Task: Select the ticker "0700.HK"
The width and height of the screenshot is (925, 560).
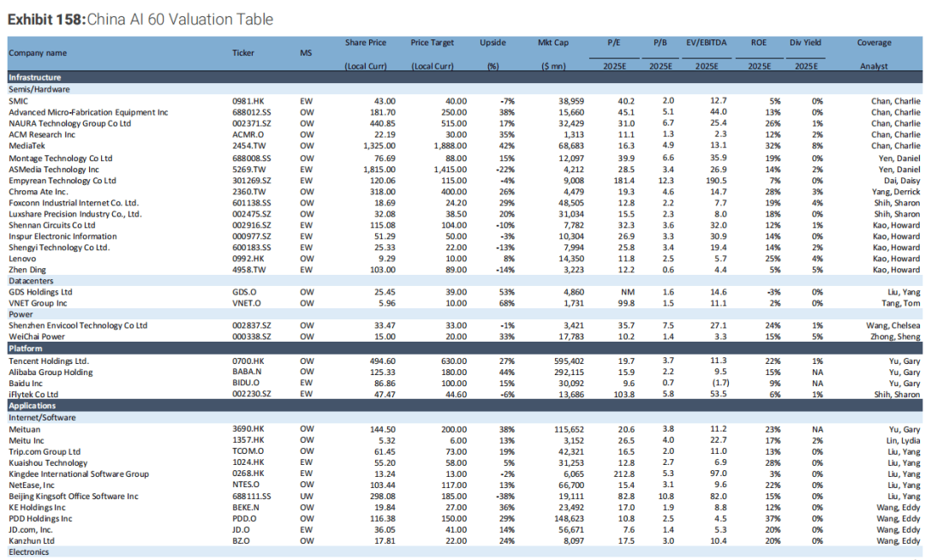Action: coord(248,360)
